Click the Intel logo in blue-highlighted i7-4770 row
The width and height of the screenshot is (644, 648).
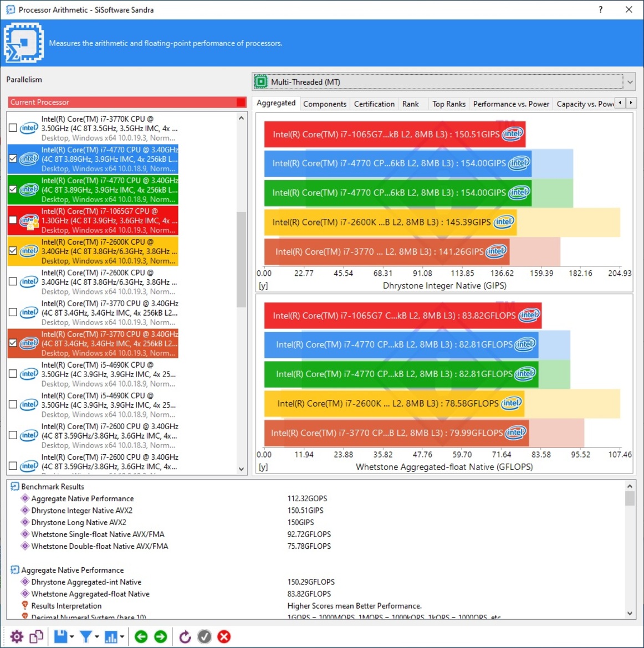click(x=29, y=159)
